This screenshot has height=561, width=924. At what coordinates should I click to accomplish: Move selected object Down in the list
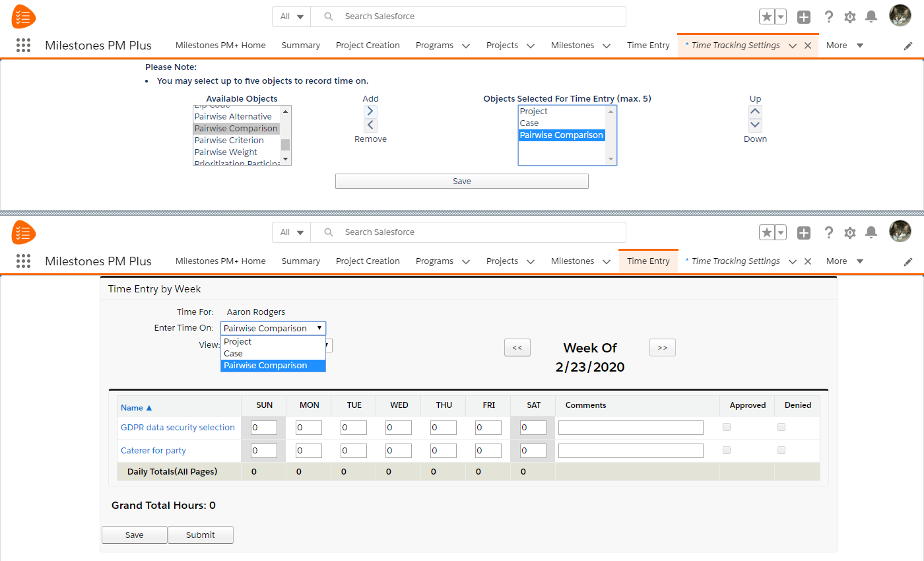[755, 125]
